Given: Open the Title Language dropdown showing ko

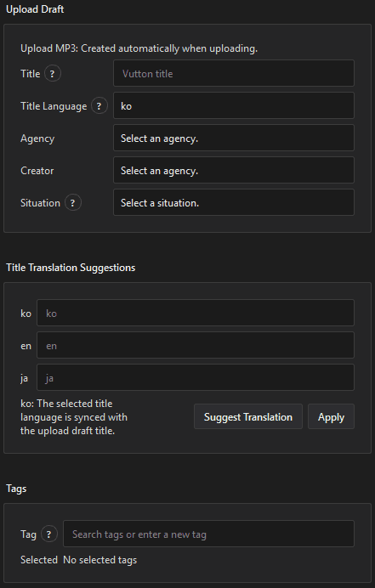Looking at the screenshot, I should pyautogui.click(x=234, y=105).
